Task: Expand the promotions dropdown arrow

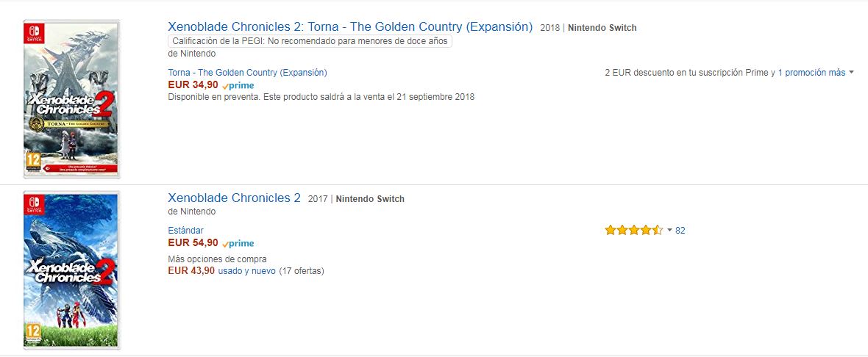Action: pyautogui.click(x=851, y=73)
